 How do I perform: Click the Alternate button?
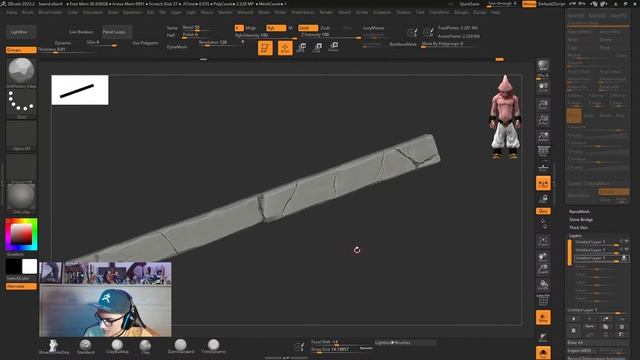coord(21,287)
